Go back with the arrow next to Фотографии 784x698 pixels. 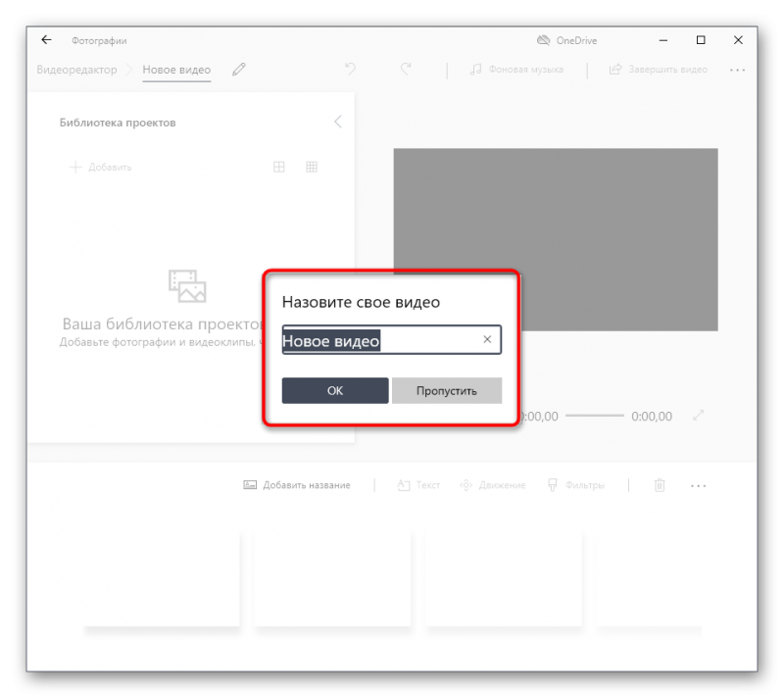(x=46, y=40)
